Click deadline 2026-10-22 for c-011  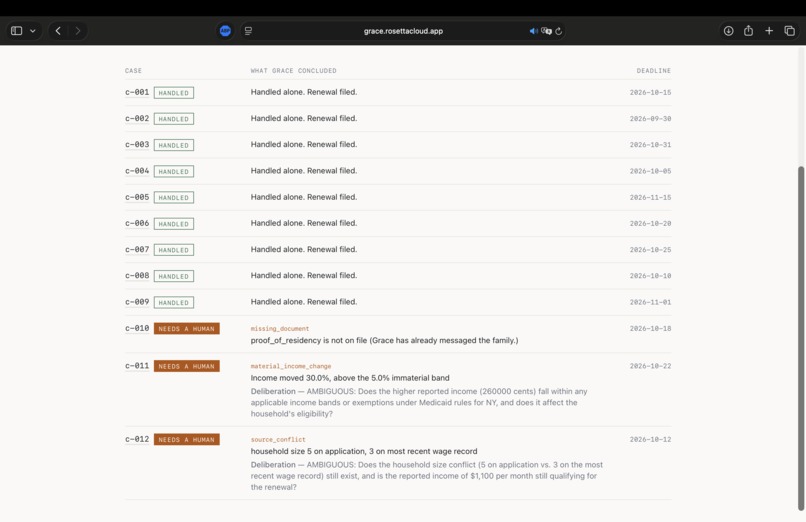(x=650, y=366)
